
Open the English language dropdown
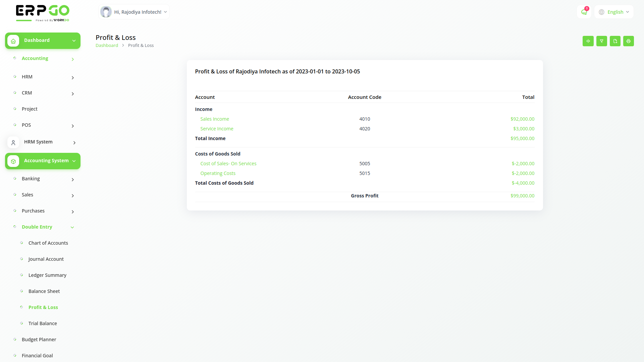(x=616, y=12)
